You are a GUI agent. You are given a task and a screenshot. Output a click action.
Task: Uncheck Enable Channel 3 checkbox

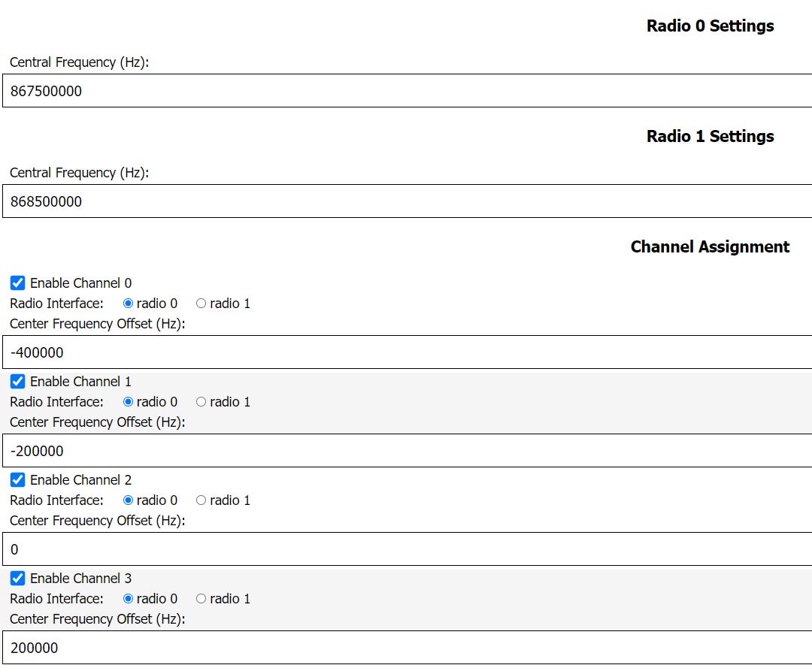tap(17, 579)
